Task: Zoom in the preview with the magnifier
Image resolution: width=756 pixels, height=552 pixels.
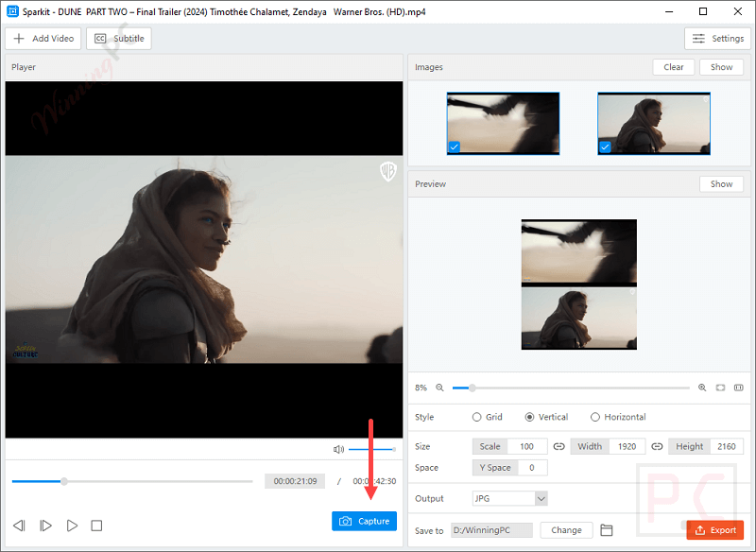Action: tap(702, 388)
